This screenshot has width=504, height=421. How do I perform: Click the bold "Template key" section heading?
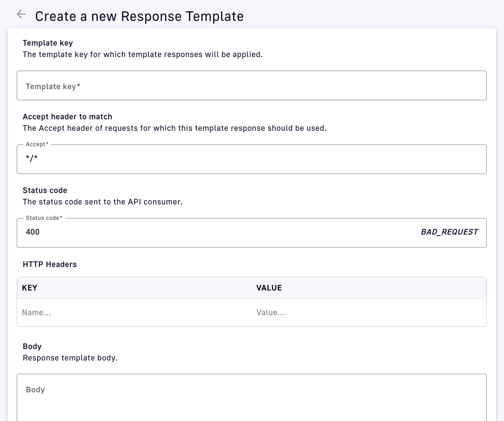pos(48,43)
